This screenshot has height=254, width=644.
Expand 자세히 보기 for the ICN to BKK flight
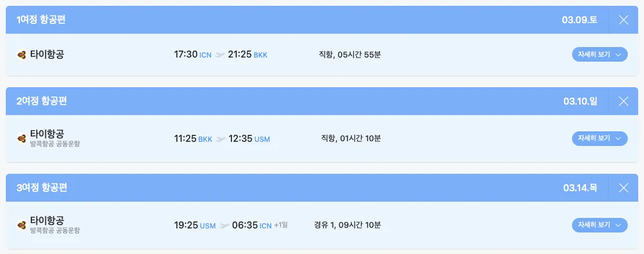599,55
